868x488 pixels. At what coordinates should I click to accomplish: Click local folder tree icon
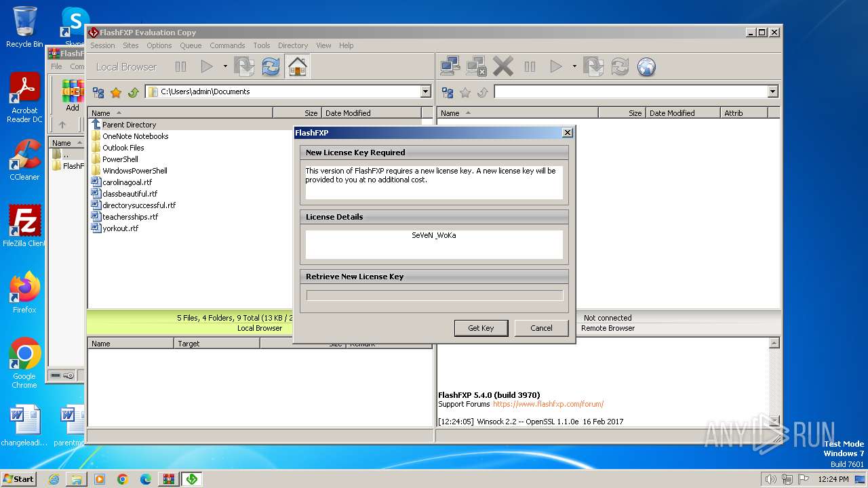coord(98,92)
